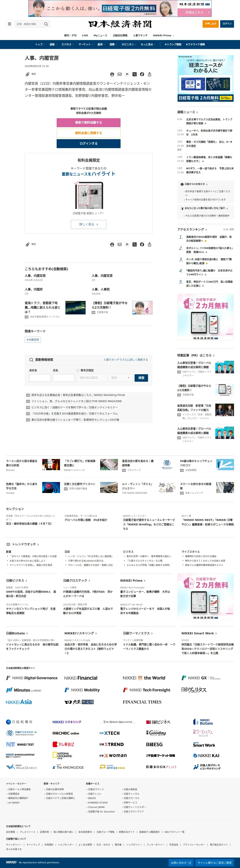Image resolution: width=240 pixels, height=868 pixels.
Task: Open the NIKKEI OFFICE PASS logo
Action: point(112,767)
